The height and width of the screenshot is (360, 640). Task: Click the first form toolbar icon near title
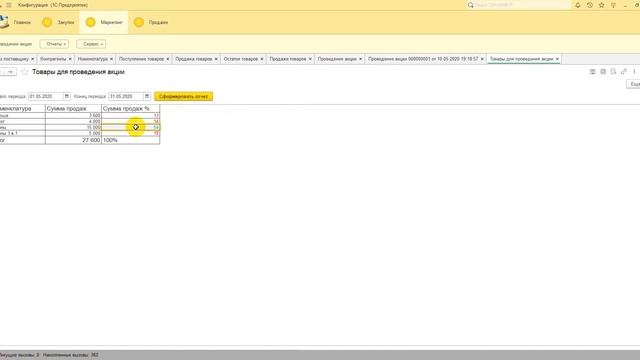(x=593, y=71)
